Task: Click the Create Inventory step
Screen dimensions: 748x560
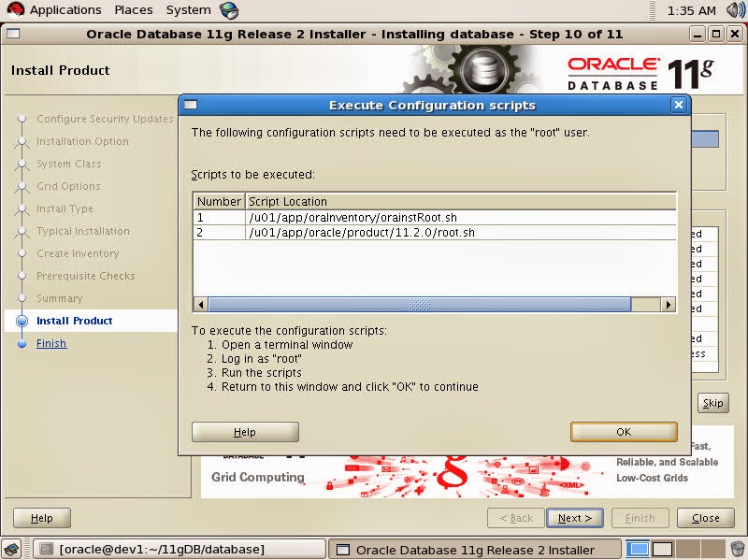Action: [x=78, y=253]
